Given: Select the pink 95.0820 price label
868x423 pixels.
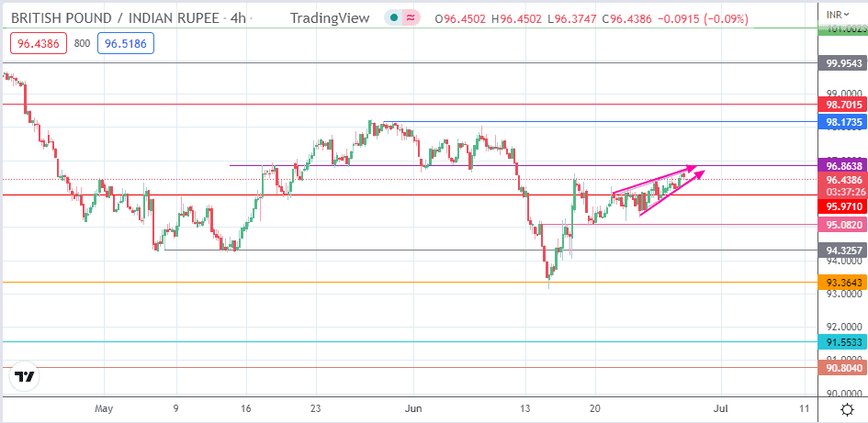Looking at the screenshot, I should coord(840,225).
